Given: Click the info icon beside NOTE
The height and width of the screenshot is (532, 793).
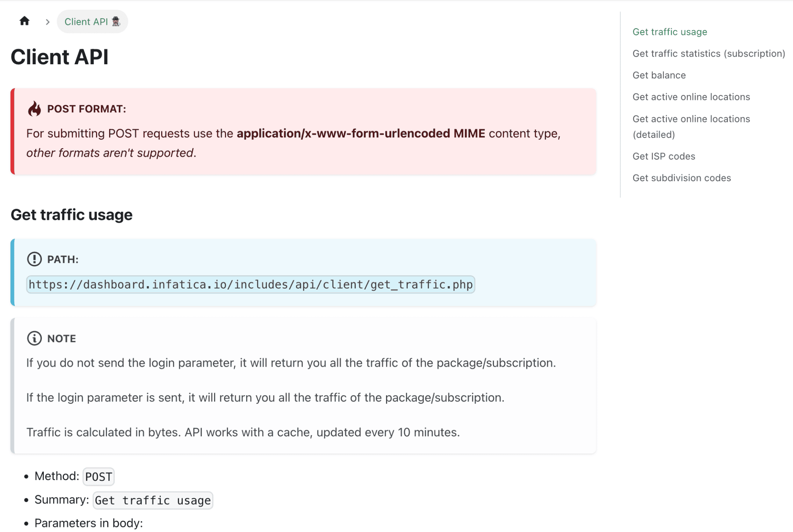Looking at the screenshot, I should click(x=34, y=338).
